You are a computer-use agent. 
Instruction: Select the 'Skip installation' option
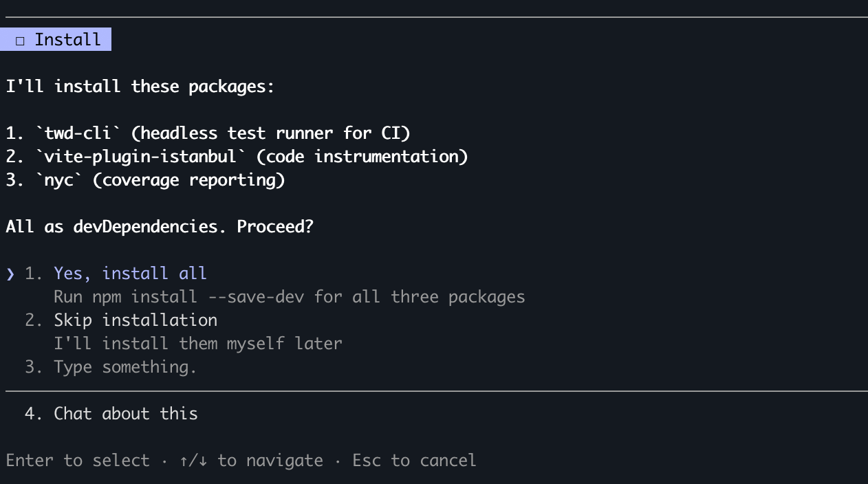(x=135, y=320)
